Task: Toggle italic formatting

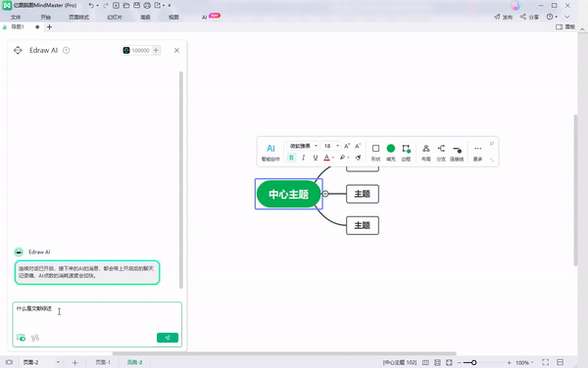Action: (304, 158)
